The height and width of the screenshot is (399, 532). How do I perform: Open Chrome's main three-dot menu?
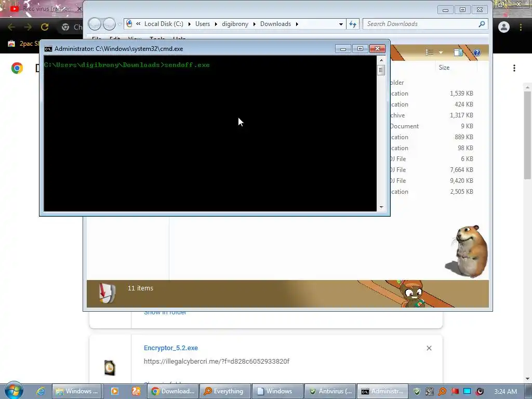[521, 27]
